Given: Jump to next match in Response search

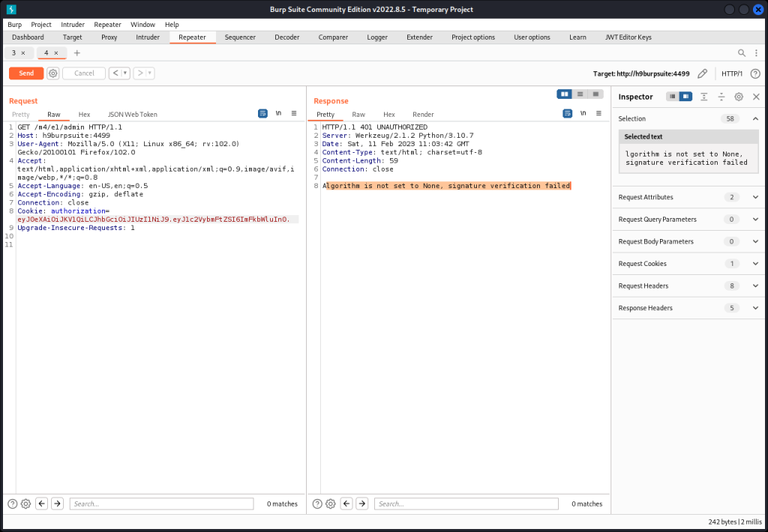Looking at the screenshot, I should [x=362, y=504].
